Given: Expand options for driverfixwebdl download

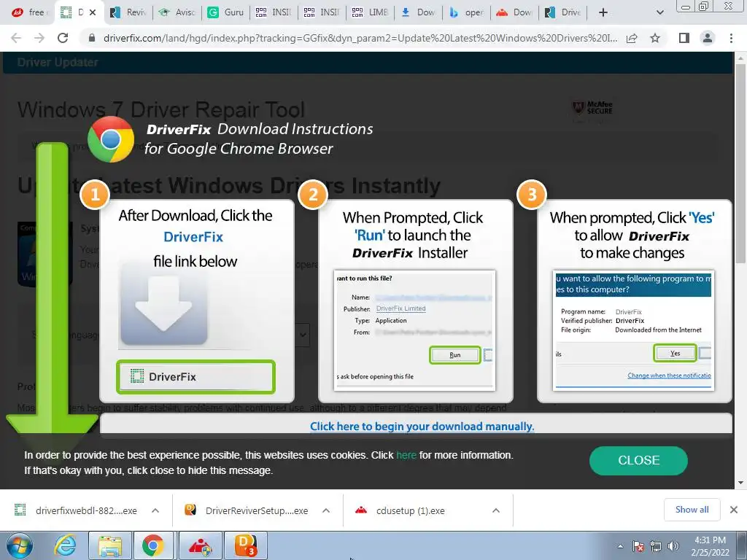Looking at the screenshot, I should pyautogui.click(x=155, y=510).
